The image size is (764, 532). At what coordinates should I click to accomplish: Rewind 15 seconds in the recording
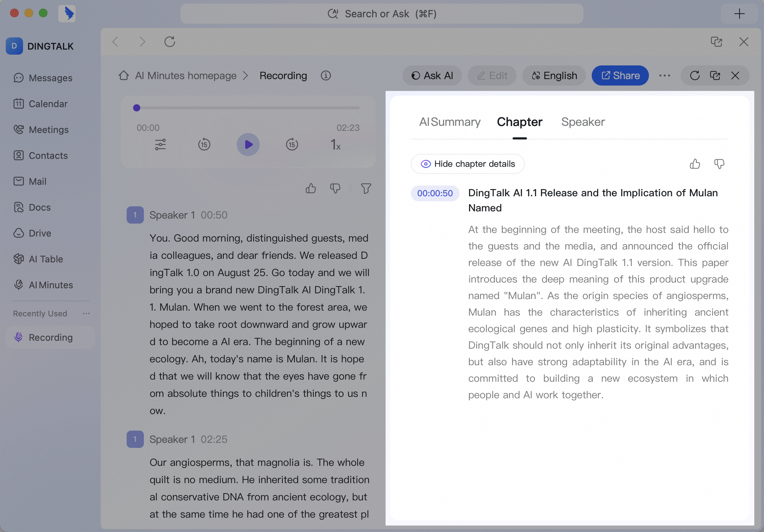coord(204,145)
